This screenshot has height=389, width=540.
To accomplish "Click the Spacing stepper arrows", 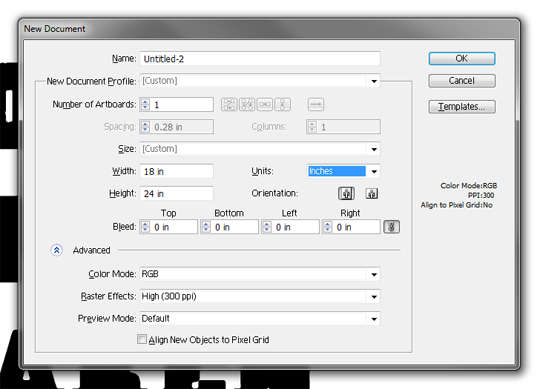I will tap(145, 127).
